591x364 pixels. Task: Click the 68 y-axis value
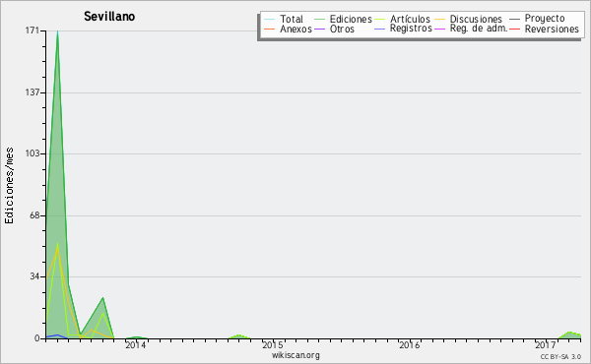[x=34, y=215]
